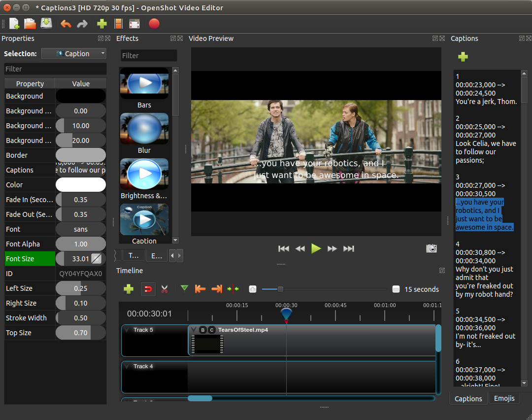Expand the Track 5 menu arrow
The image size is (532, 420).
tap(127, 330)
